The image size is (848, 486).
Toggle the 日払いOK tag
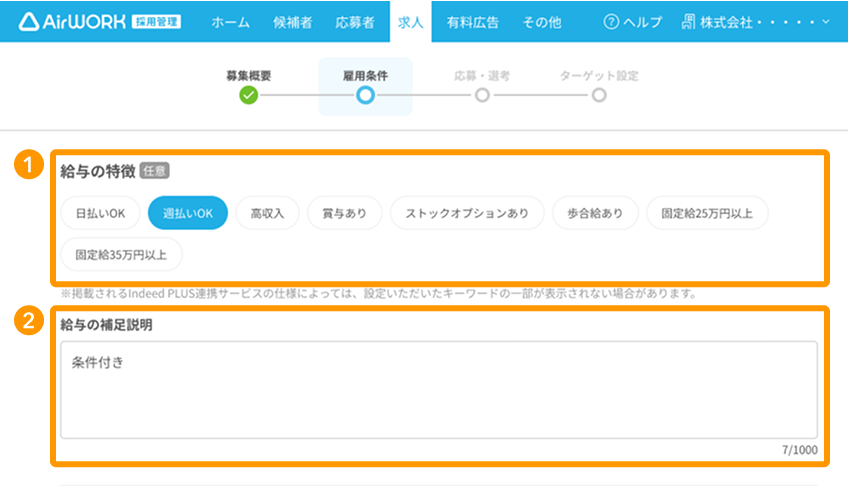click(x=101, y=213)
